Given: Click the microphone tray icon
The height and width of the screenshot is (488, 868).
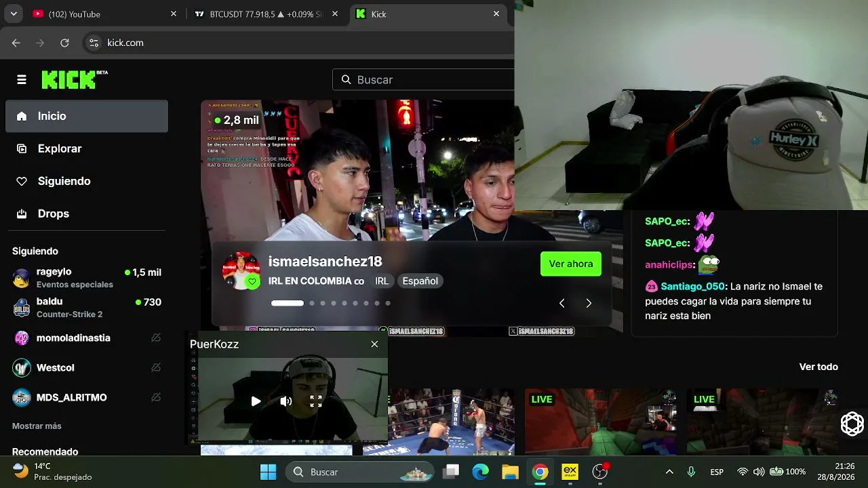Looking at the screenshot, I should click(691, 472).
